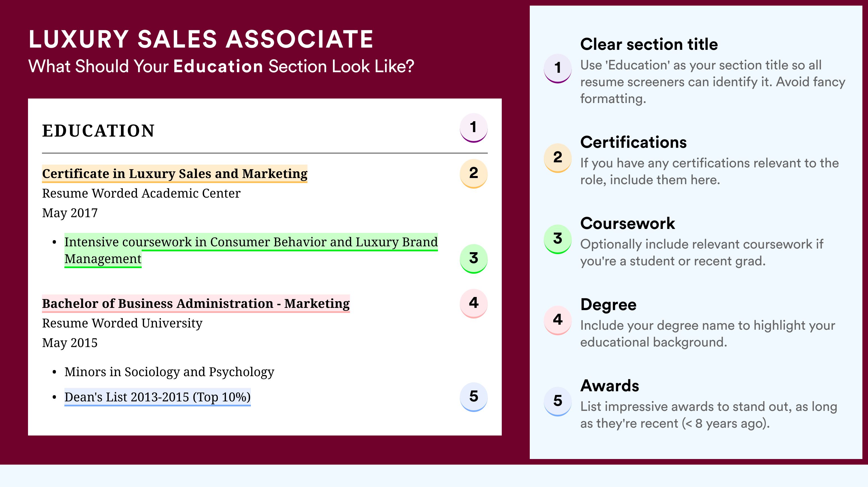Viewport: 868px width, 487px height.
Task: Click the highlighted Certificate in Luxury Sales and Marketing
Action: tap(174, 174)
